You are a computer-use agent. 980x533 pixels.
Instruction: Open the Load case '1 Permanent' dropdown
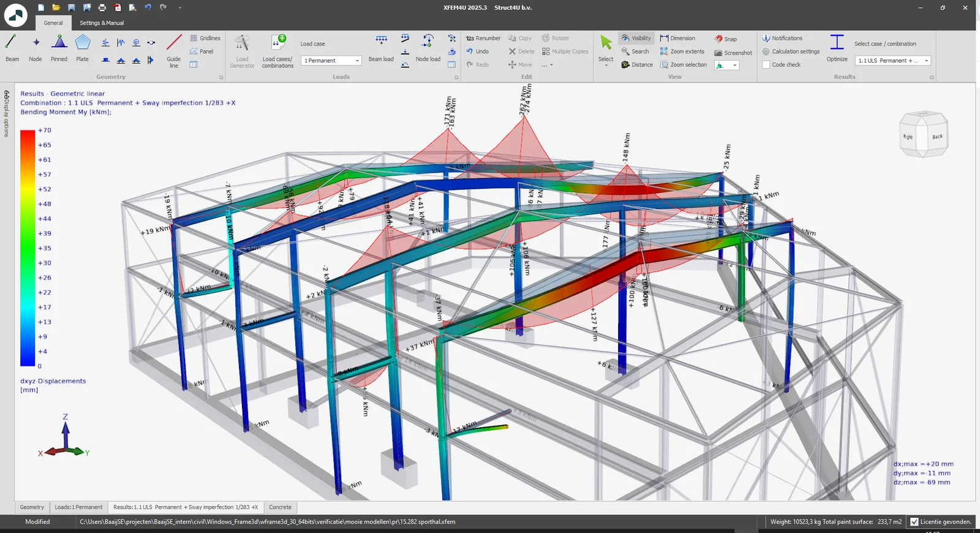point(331,61)
